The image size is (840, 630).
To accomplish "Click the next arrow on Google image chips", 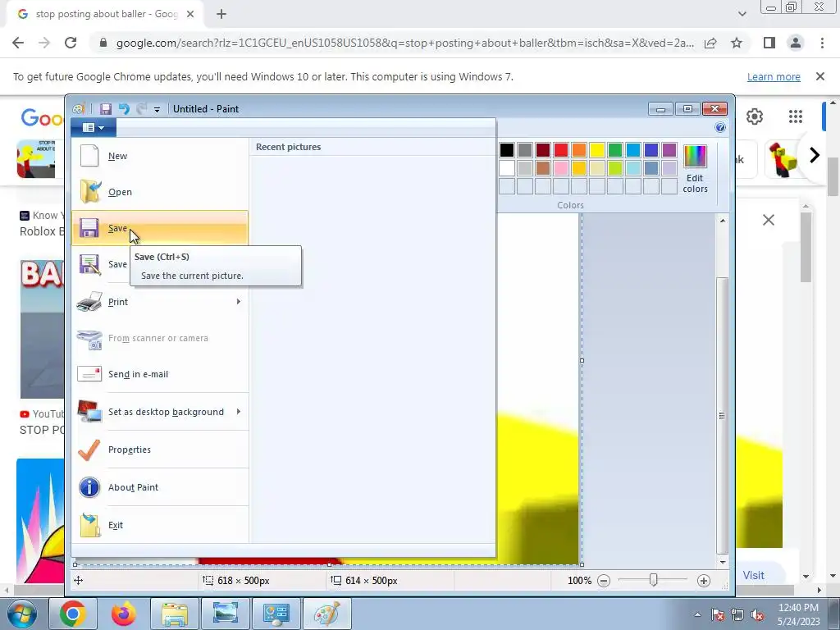I will tap(815, 155).
